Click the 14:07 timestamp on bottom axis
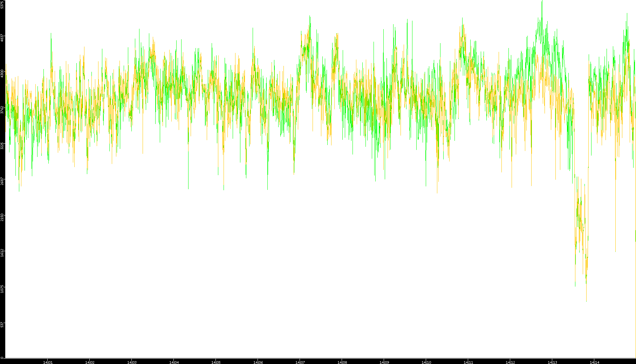 pos(300,362)
